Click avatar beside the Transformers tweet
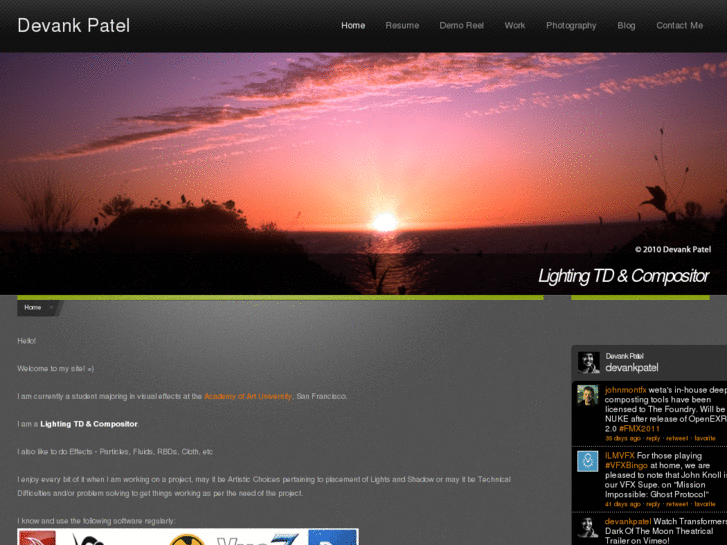Image resolution: width=727 pixels, height=545 pixels. pyautogui.click(x=587, y=527)
